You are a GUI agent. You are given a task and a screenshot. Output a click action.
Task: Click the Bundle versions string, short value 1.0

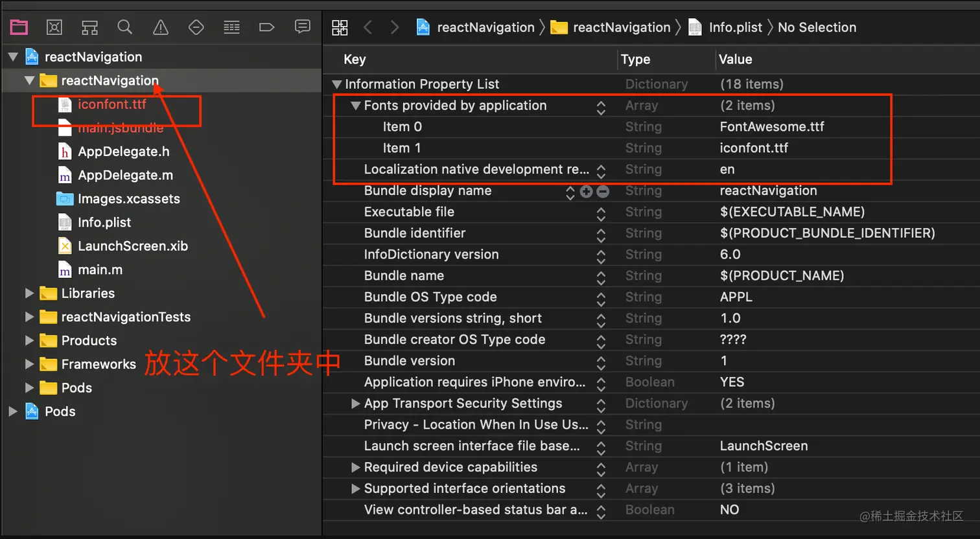pos(730,319)
